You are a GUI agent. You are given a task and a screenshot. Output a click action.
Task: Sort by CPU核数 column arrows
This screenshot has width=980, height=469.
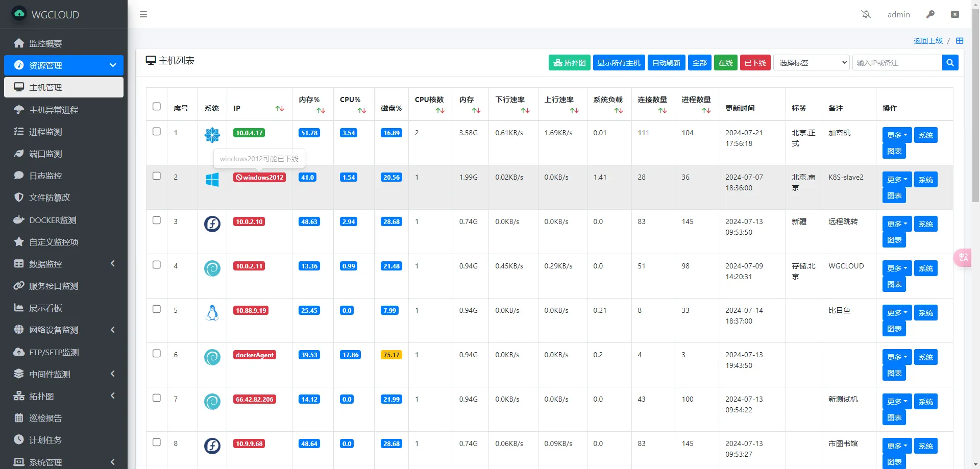[x=440, y=110]
